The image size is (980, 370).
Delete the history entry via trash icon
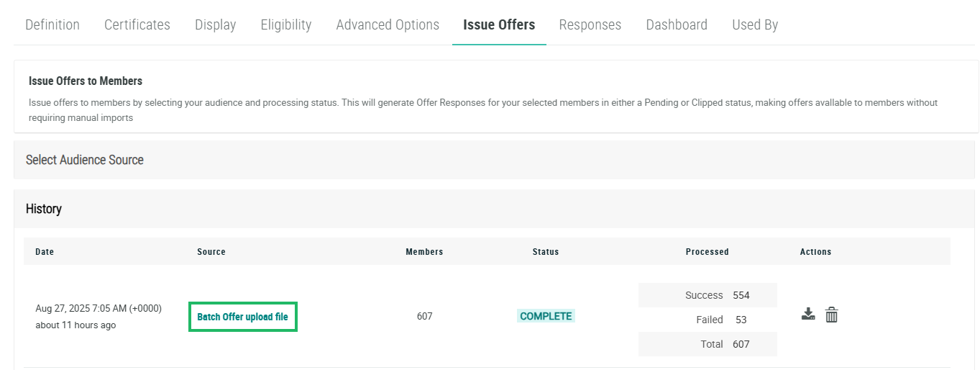[832, 315]
